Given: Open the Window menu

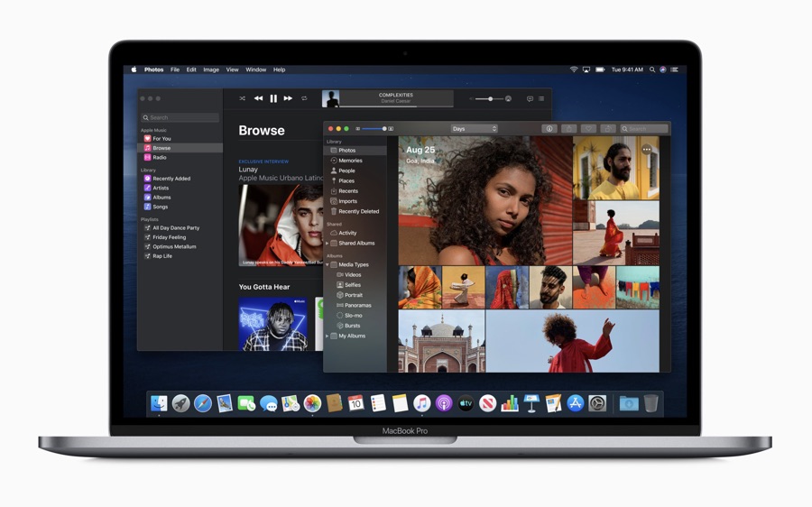Looking at the screenshot, I should [x=256, y=69].
